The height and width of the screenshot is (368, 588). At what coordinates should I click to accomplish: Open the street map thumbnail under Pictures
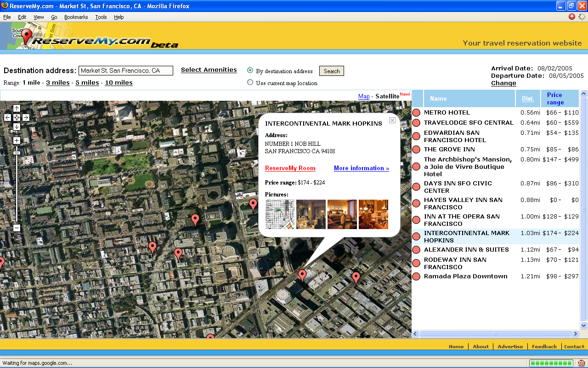(x=280, y=214)
